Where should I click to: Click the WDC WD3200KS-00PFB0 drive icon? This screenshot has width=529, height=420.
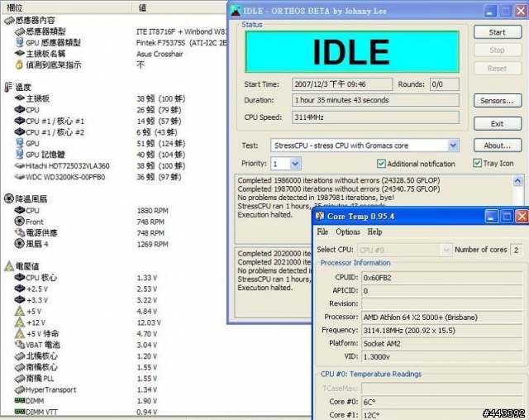[x=20, y=177]
